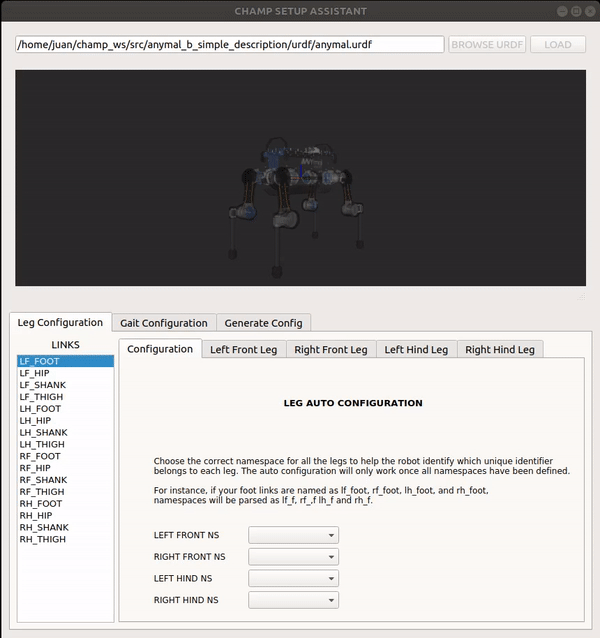The image size is (600, 638).
Task: Switch to the Right Front Leg tab
Action: [x=331, y=350]
